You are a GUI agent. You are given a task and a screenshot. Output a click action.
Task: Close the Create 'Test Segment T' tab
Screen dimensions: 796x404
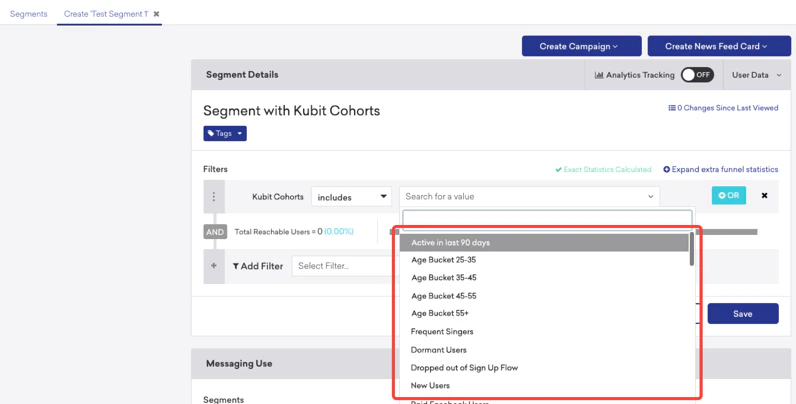click(156, 14)
